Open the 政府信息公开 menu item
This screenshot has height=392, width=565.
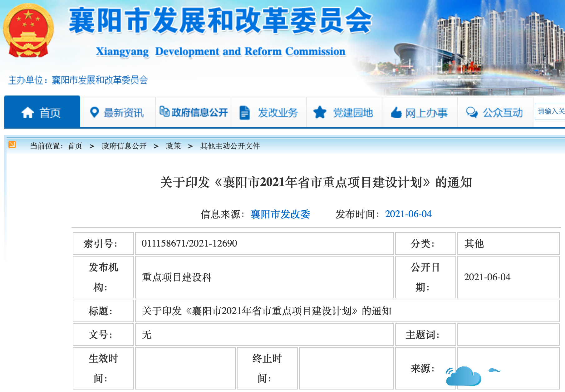tap(194, 112)
